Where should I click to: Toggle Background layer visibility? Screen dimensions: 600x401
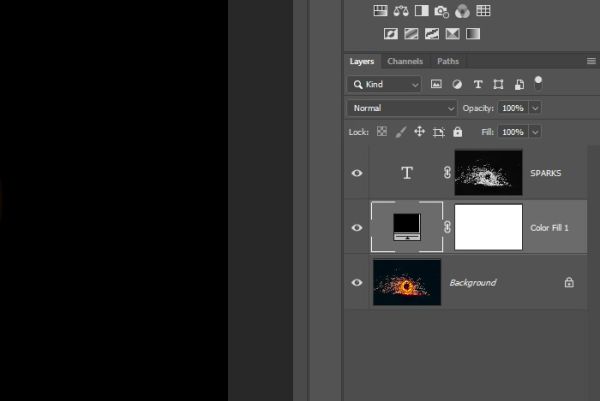(357, 282)
